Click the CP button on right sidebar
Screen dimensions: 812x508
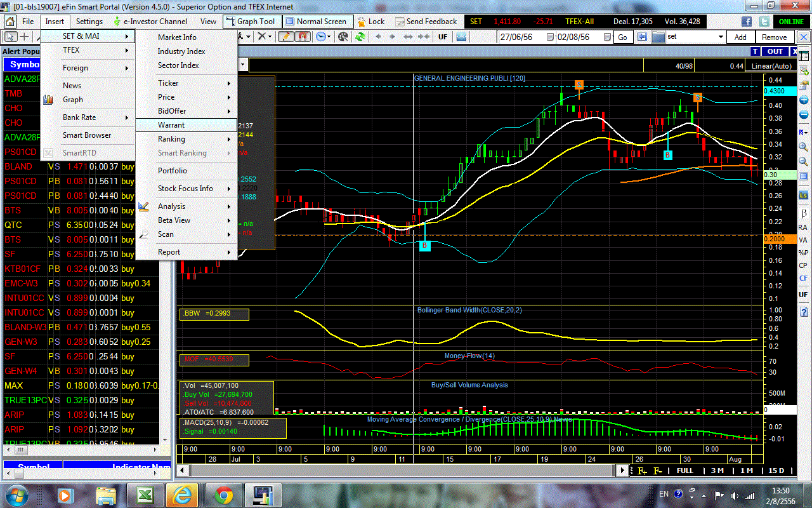[803, 265]
